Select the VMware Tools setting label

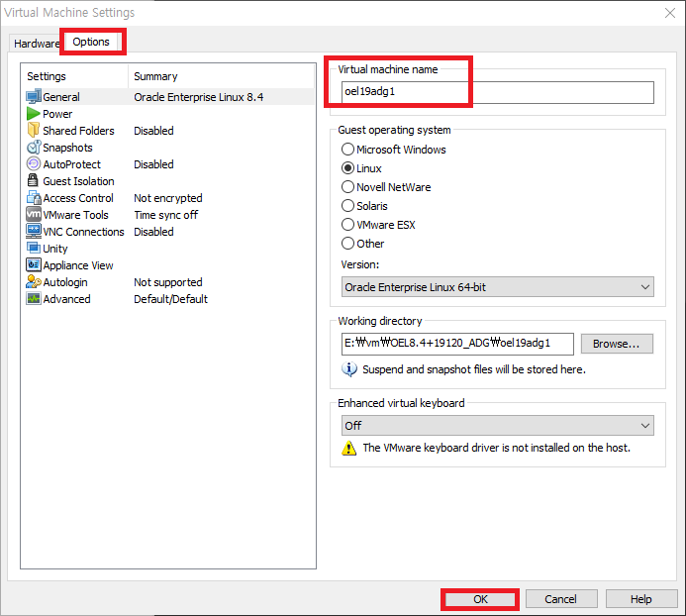[75, 215]
